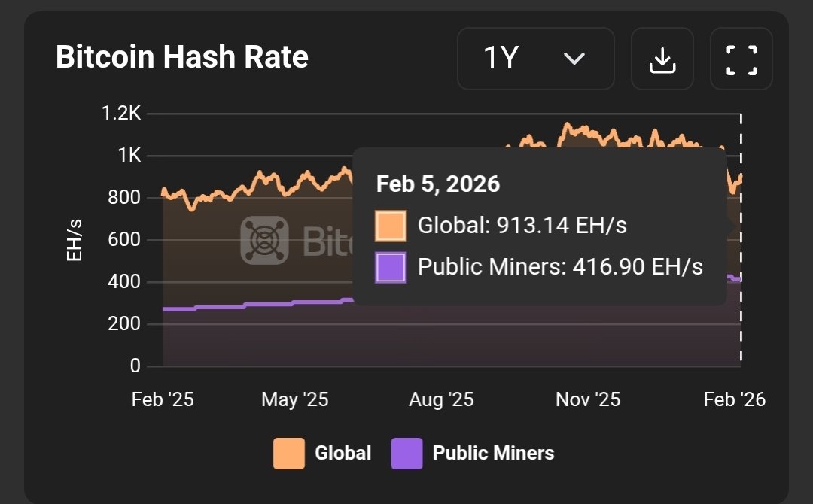Click the May '25 axis label
Viewport: 813px width, 504px height.
pos(295,399)
